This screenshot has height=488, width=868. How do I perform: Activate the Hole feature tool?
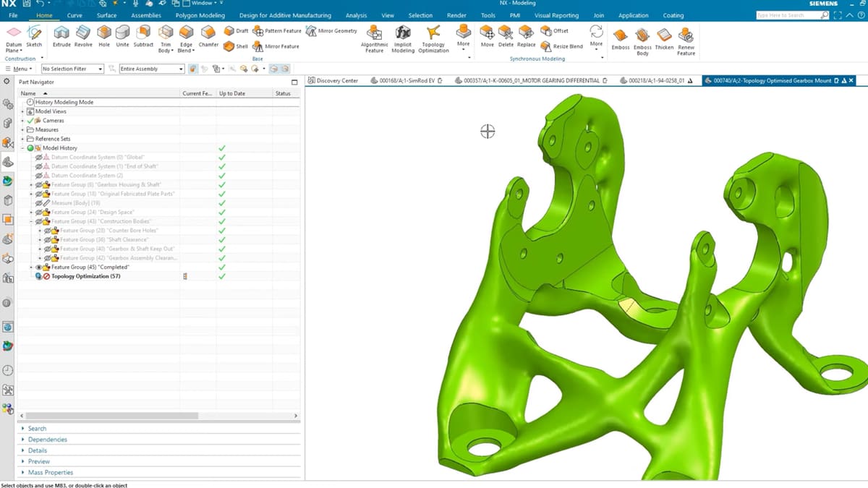pyautogui.click(x=104, y=35)
